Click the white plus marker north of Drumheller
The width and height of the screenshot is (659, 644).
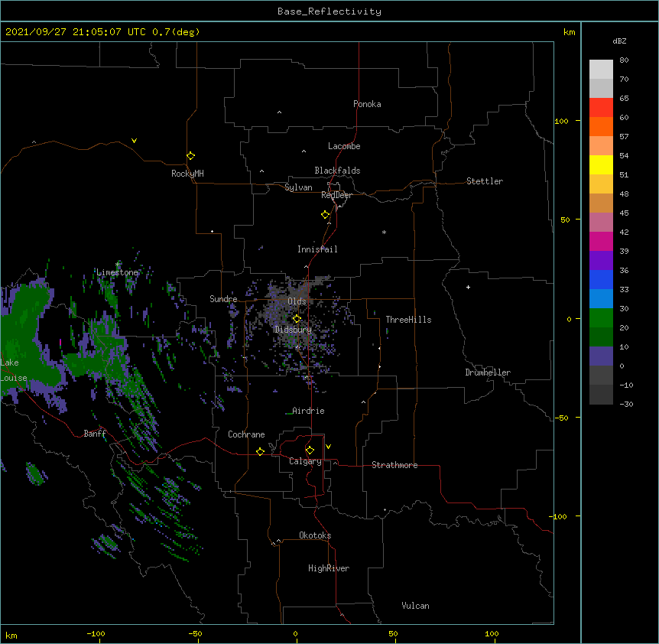click(x=468, y=287)
